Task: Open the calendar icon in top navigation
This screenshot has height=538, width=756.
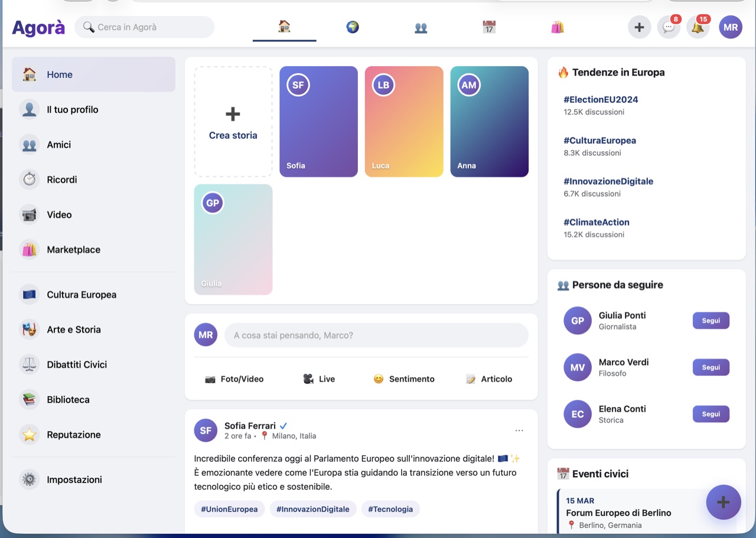Action: [489, 27]
